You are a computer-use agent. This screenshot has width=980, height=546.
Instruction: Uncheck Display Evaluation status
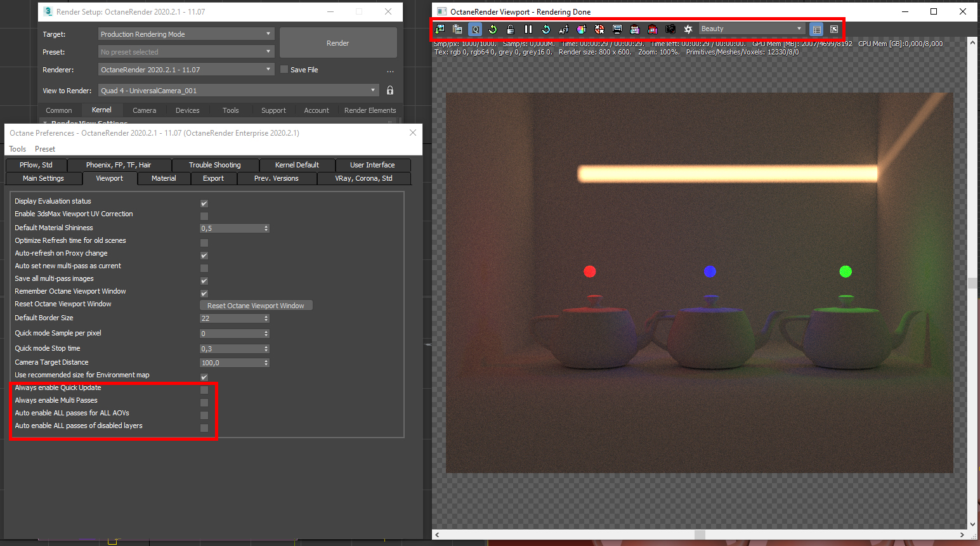click(204, 204)
